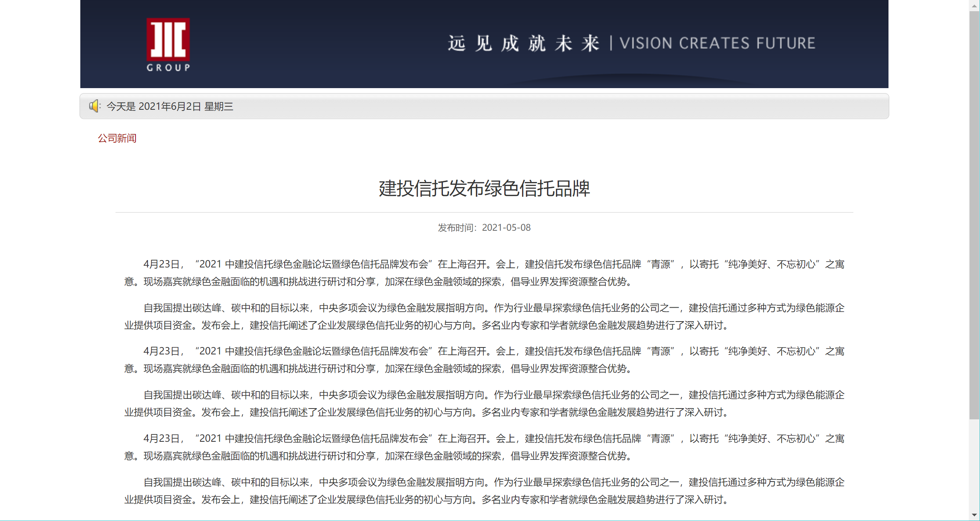Click the fifth paragraph starting 4月23日
Image resolution: width=980 pixels, height=521 pixels.
[484, 447]
